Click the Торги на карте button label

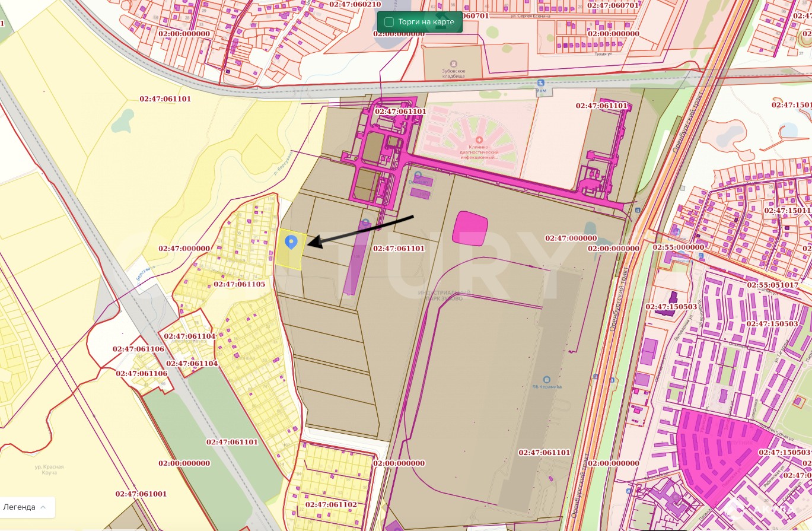click(x=426, y=22)
